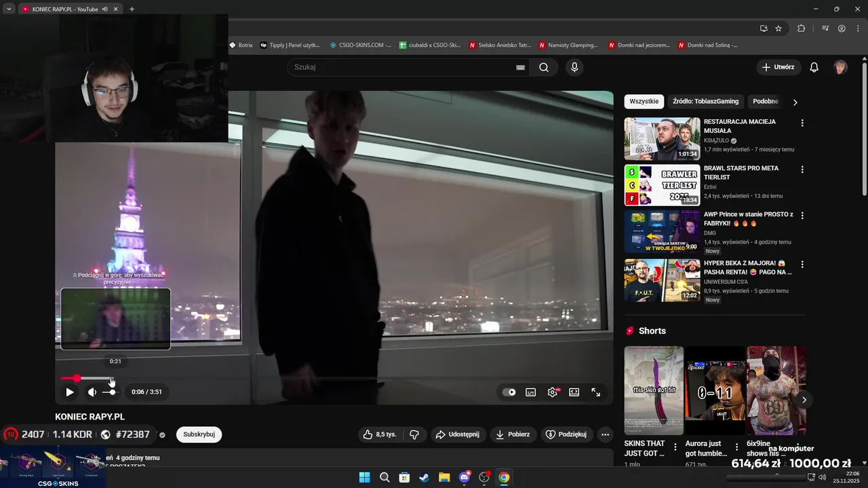The width and height of the screenshot is (868, 488).
Task: Open the BRAWL STARS PRO META TIERLIST video
Action: tap(662, 185)
